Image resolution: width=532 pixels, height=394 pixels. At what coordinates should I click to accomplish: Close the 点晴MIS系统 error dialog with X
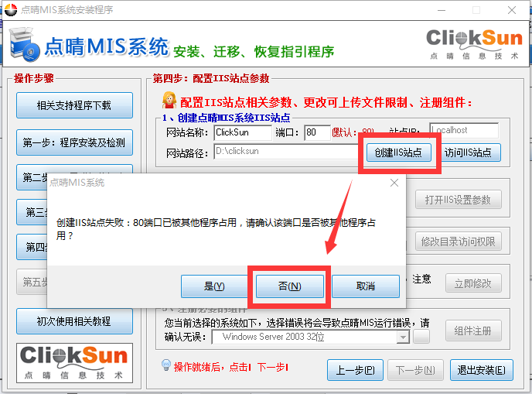tap(394, 183)
